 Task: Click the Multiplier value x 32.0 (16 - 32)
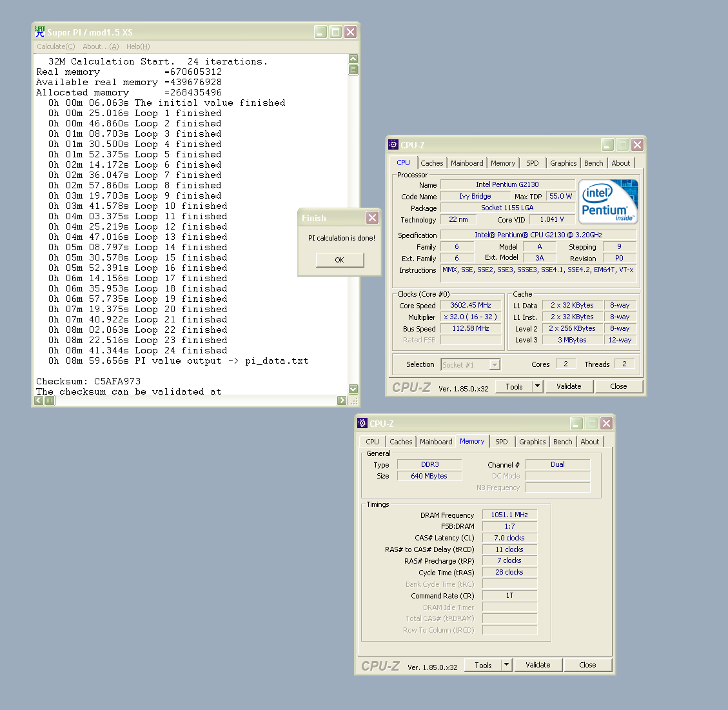tap(471, 317)
